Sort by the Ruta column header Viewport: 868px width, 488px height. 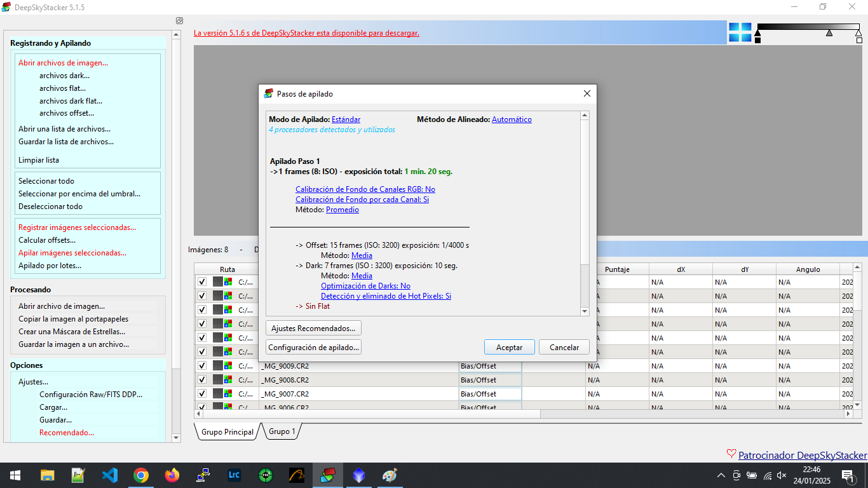pyautogui.click(x=227, y=269)
